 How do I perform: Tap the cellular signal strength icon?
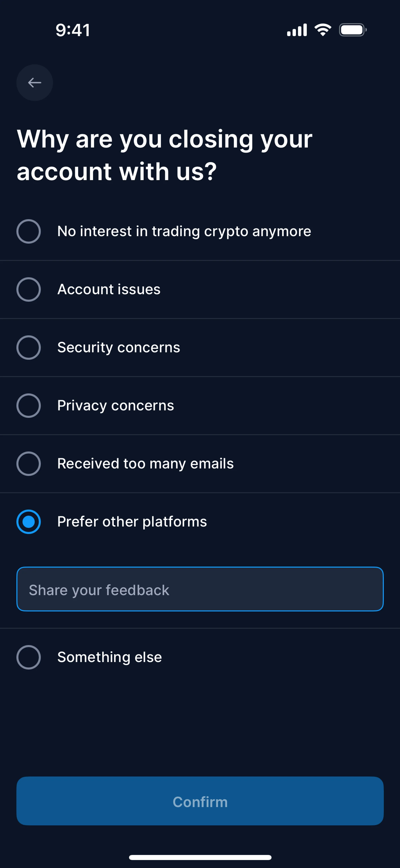click(x=297, y=30)
